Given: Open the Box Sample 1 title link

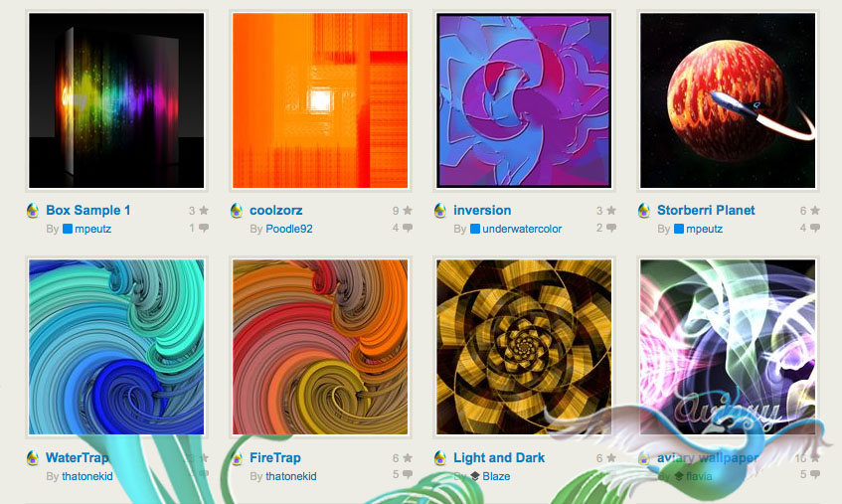Looking at the screenshot, I should coord(88,210).
